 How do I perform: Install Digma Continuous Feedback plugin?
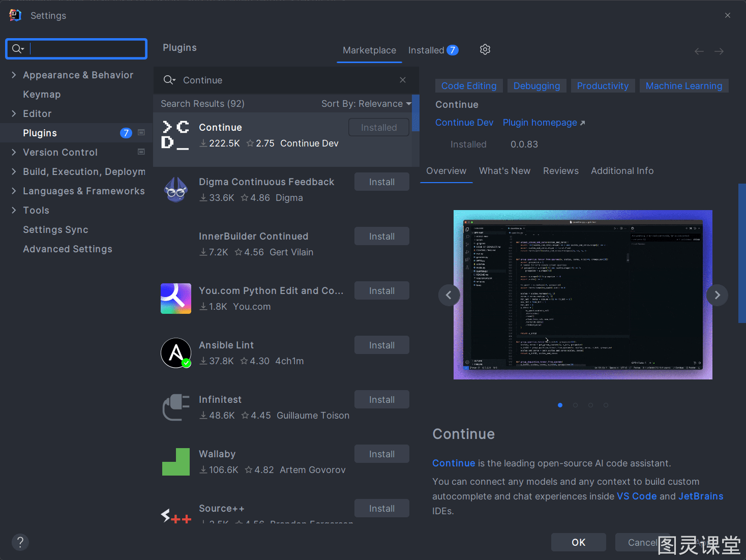tap(382, 182)
